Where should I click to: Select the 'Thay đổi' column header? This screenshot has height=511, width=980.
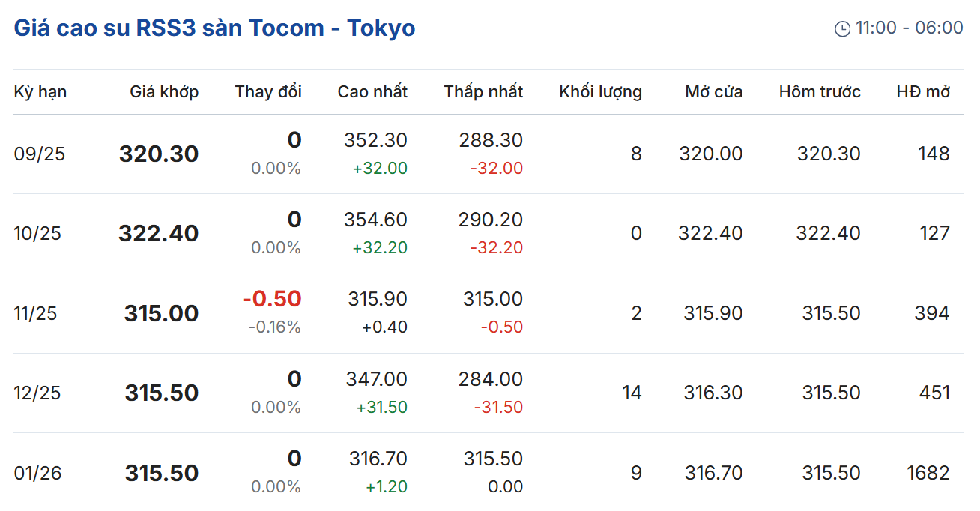[268, 92]
